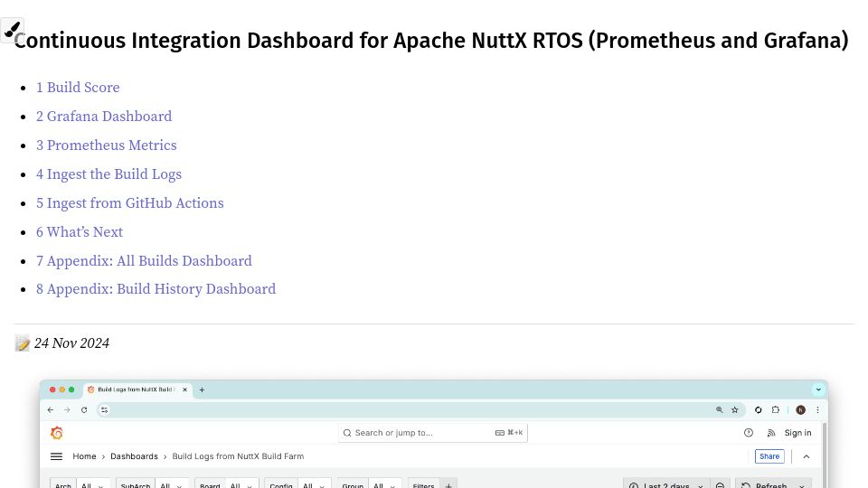The image size is (868, 488).
Task: Click the memo emoji beside the date
Action: pyautogui.click(x=22, y=343)
